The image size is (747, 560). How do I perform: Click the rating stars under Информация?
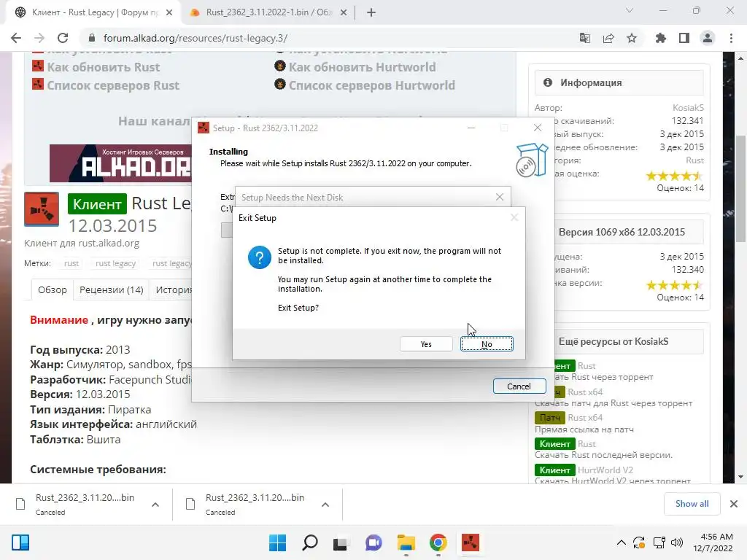pyautogui.click(x=674, y=176)
